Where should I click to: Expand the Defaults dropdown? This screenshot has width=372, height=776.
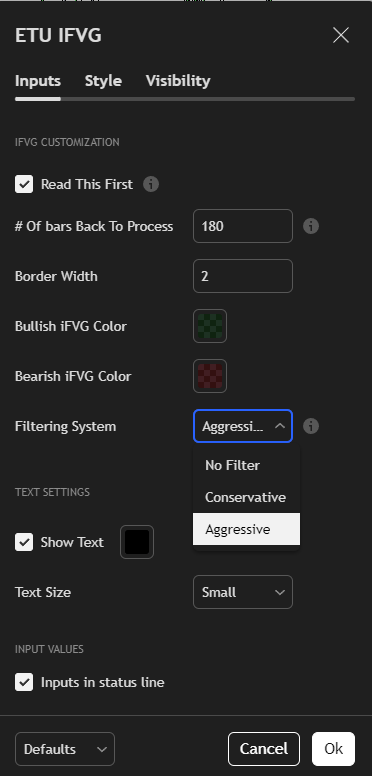65,749
